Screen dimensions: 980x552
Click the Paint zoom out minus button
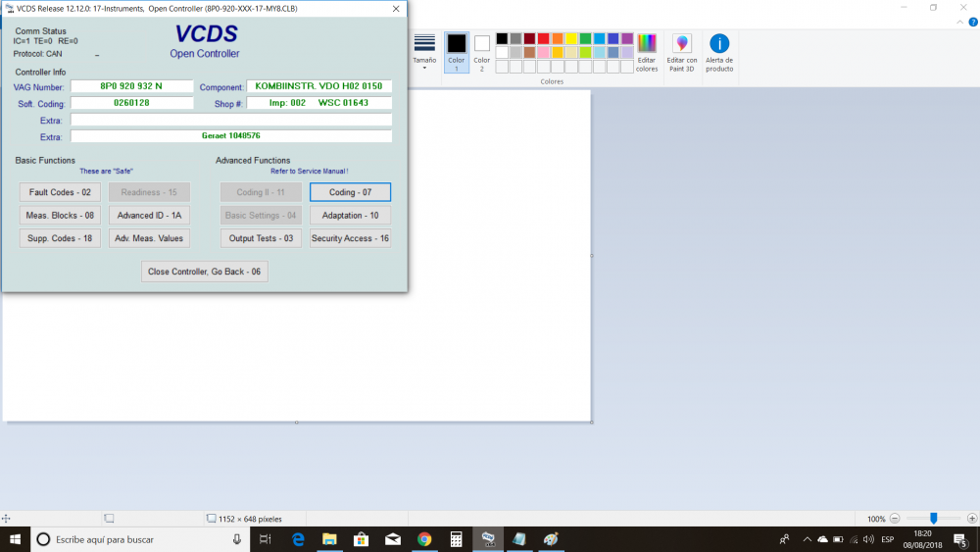pyautogui.click(x=895, y=519)
